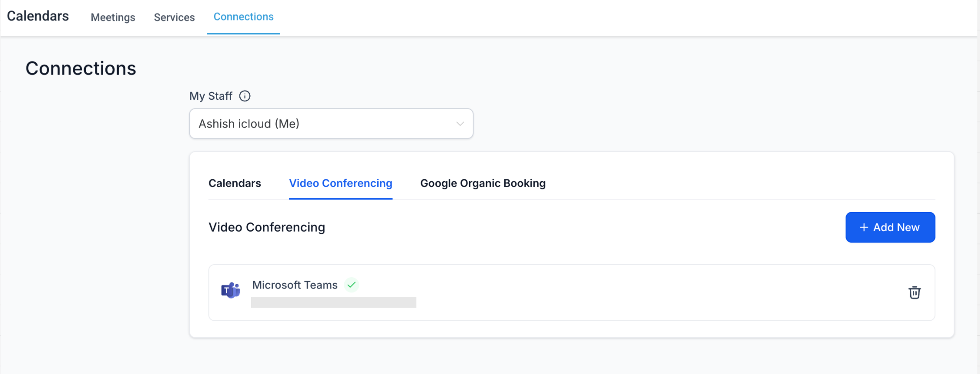Select the Video Conferencing tab
The height and width of the screenshot is (374, 980).
340,183
